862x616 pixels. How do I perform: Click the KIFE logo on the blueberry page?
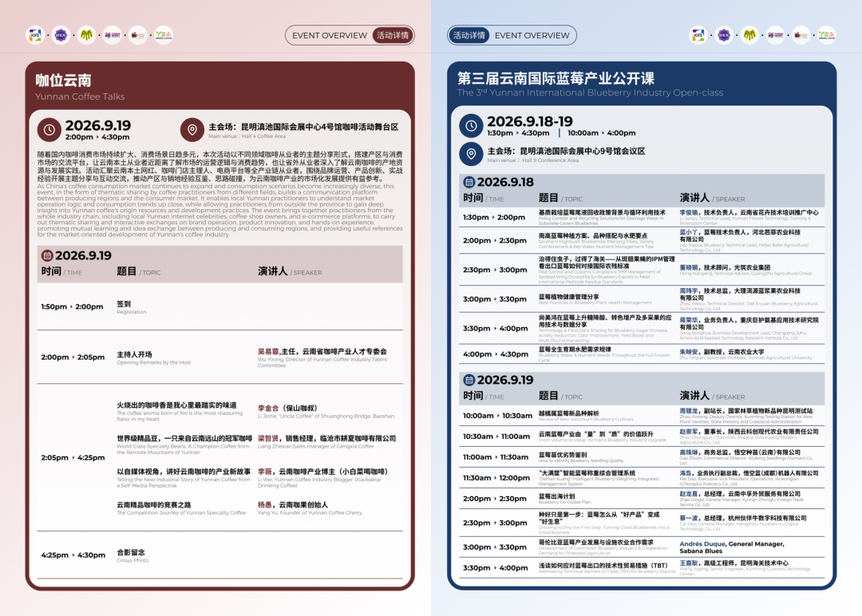[x=698, y=35]
